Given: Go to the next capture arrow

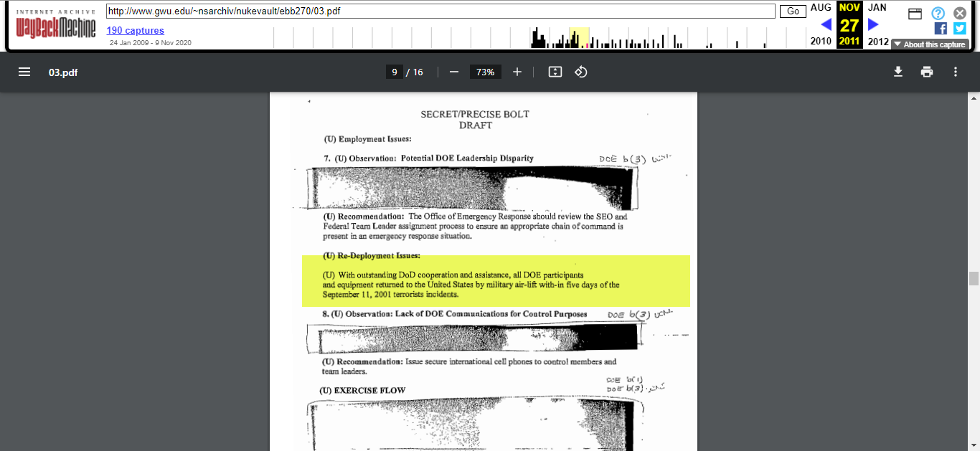Looking at the screenshot, I should [873, 24].
